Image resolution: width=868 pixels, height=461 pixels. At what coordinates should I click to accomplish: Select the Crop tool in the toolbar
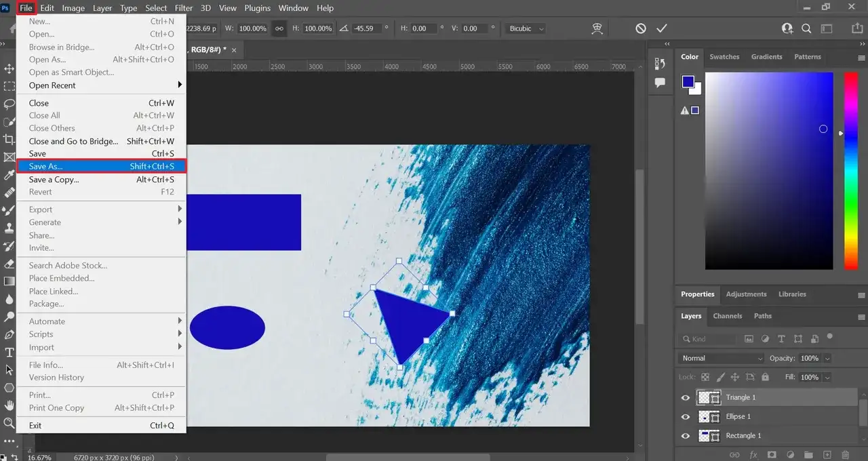9,139
